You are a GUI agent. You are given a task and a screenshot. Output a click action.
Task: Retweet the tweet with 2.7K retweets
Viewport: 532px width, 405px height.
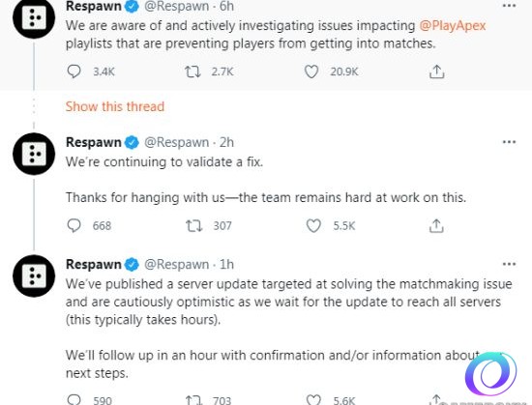pos(192,72)
